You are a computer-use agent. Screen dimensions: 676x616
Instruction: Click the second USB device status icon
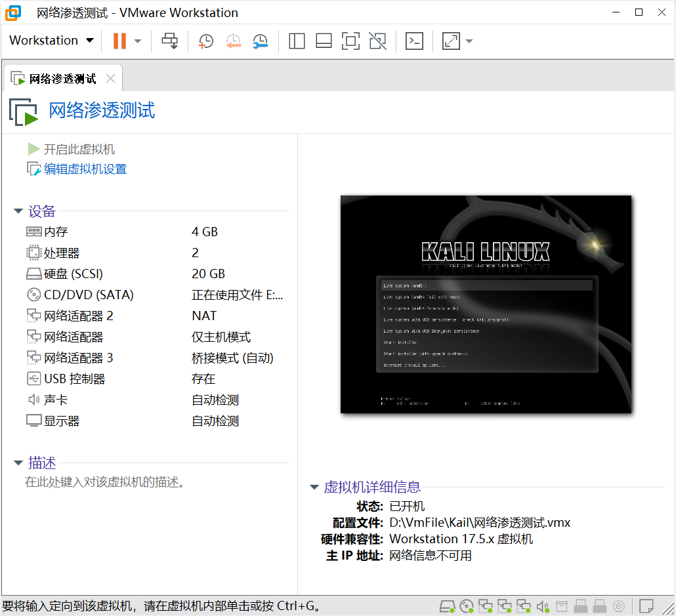point(599,607)
